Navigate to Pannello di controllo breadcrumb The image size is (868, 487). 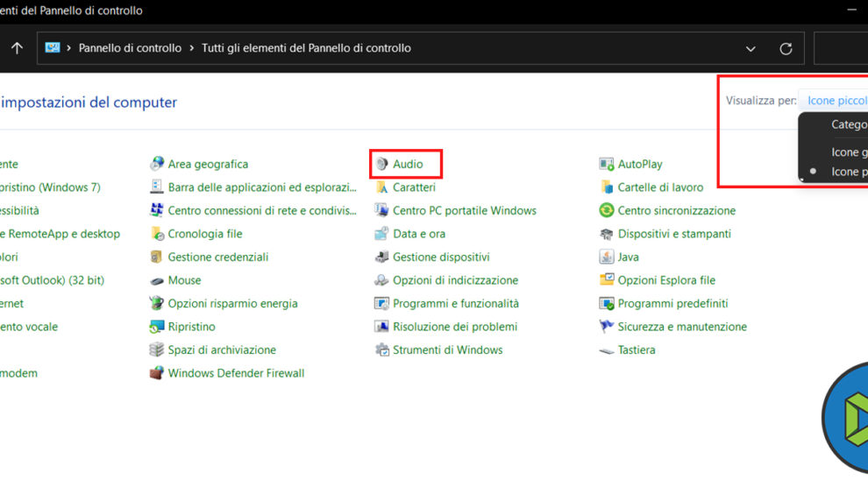tap(130, 48)
